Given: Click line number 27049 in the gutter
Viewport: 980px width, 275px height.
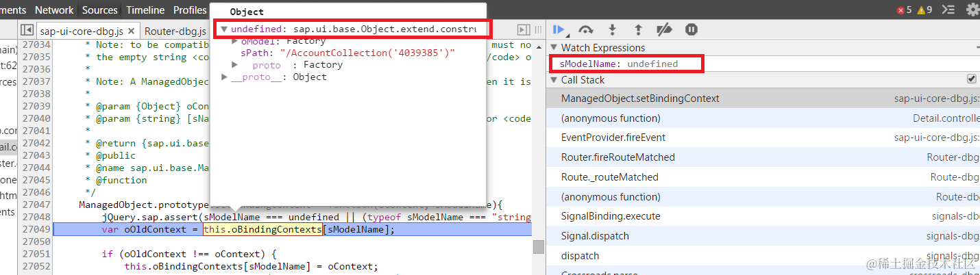Looking at the screenshot, I should click(36, 229).
